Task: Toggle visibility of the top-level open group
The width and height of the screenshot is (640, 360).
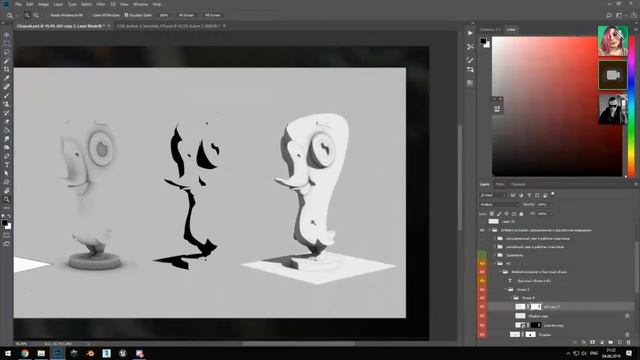Action: (x=482, y=230)
